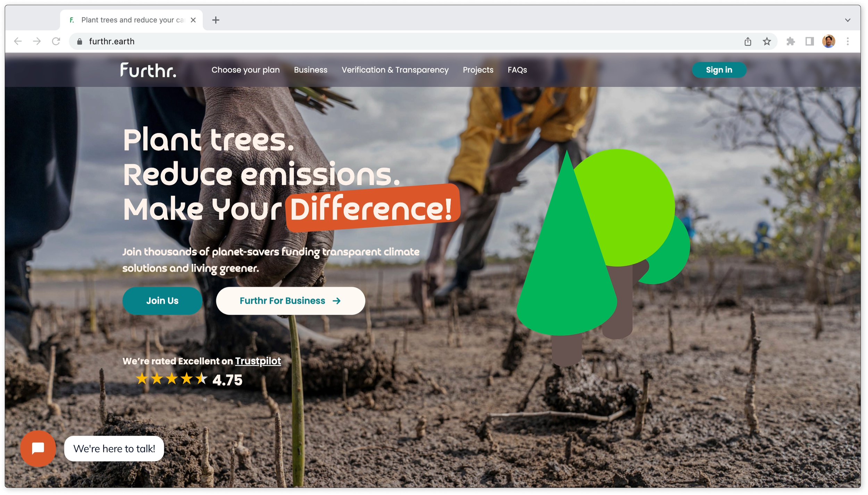This screenshot has width=868, height=495.
Task: Toggle the browser side panel icon
Action: point(809,42)
